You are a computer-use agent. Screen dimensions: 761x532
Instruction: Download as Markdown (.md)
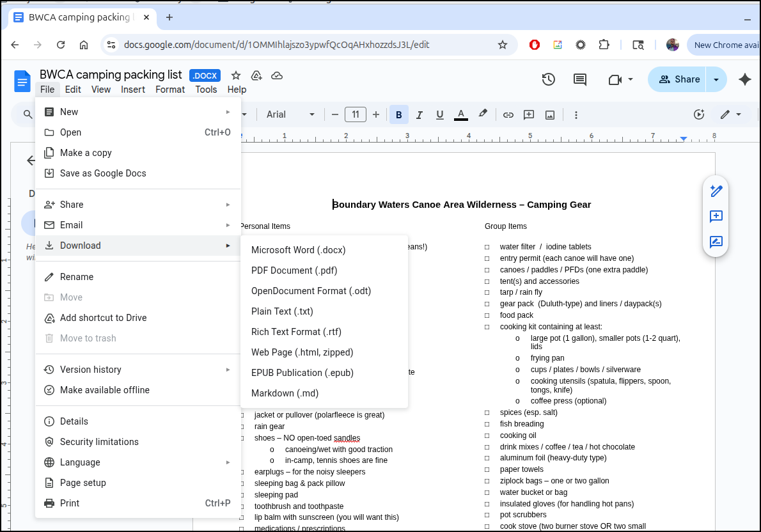285,393
